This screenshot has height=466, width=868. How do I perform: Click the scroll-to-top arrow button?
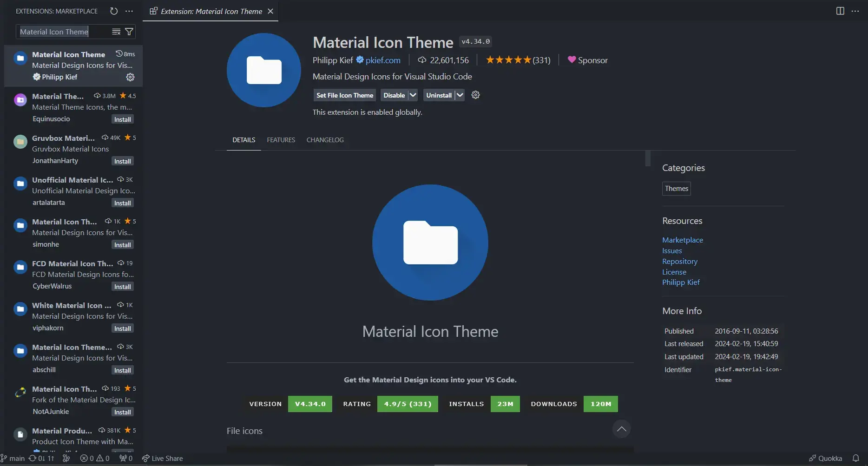point(621,429)
